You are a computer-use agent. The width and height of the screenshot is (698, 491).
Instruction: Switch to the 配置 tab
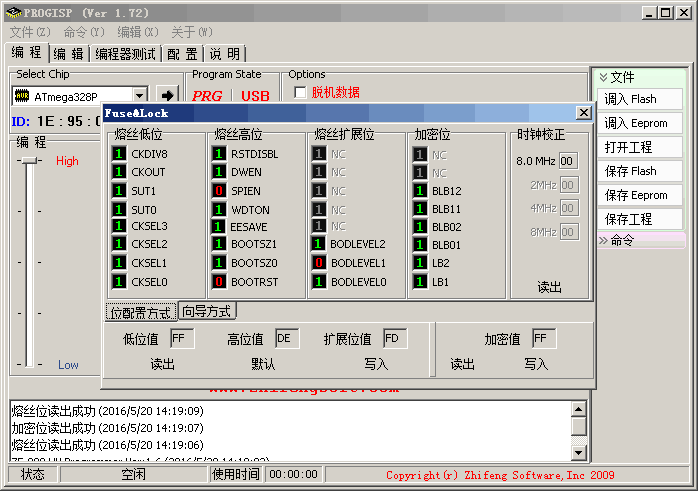point(182,54)
